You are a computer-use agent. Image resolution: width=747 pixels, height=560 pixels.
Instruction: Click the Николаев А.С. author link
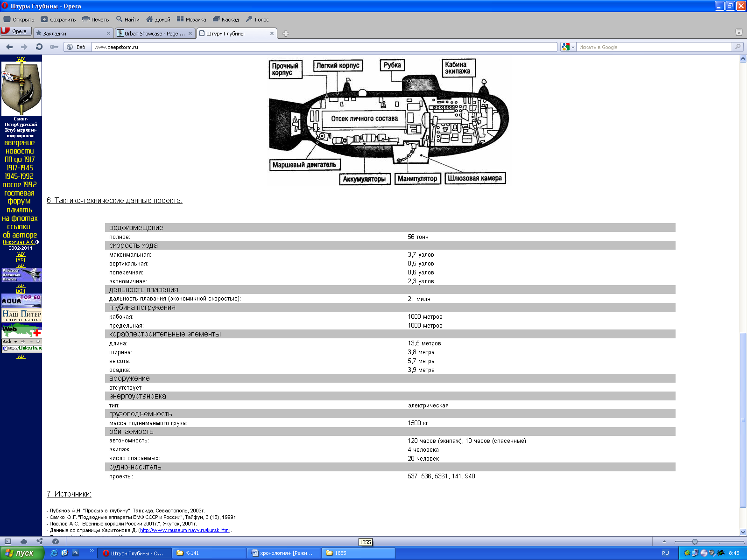click(x=19, y=242)
